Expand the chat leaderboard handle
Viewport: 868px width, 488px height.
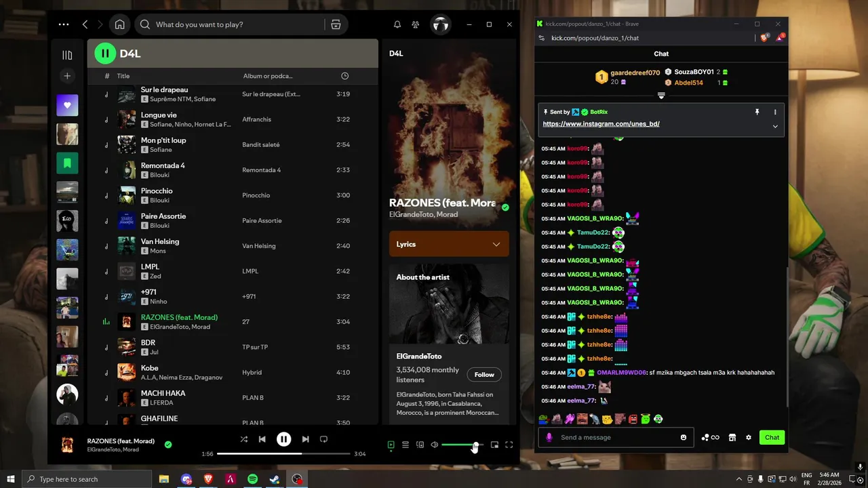click(661, 96)
